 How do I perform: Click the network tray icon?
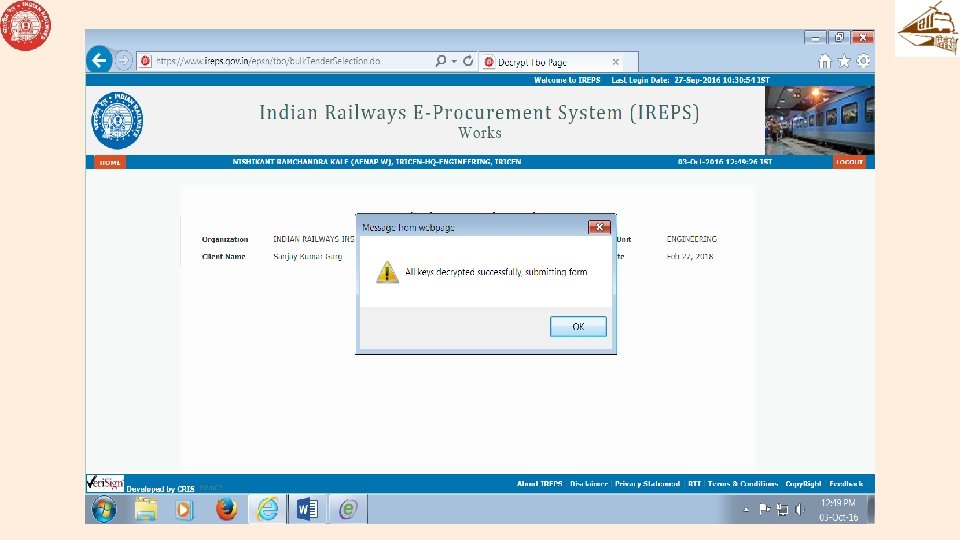[782, 509]
